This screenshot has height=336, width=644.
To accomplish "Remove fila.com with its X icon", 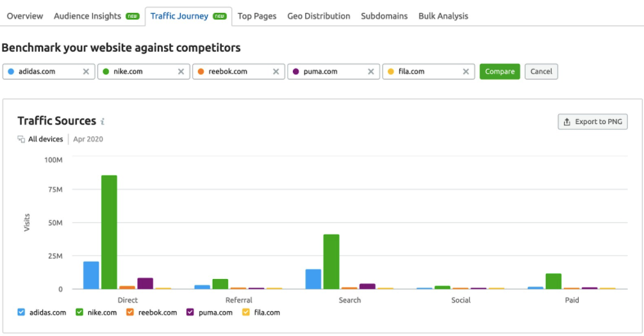I will (x=466, y=72).
